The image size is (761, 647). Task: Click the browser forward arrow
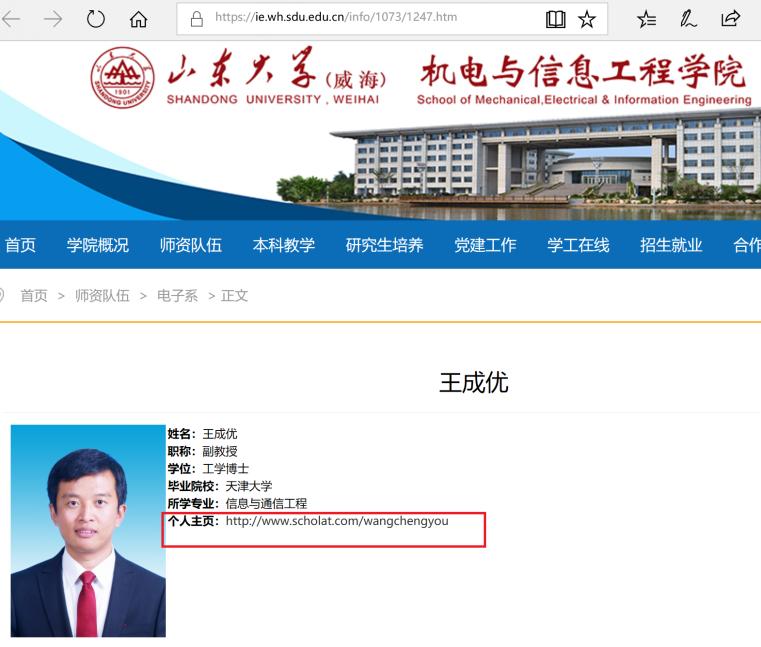point(53,19)
